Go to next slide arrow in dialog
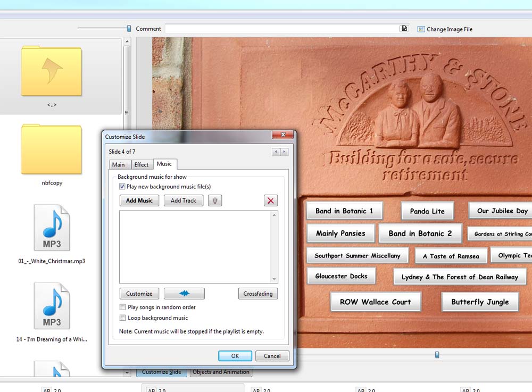The height and width of the screenshot is (392, 532). pos(284,152)
